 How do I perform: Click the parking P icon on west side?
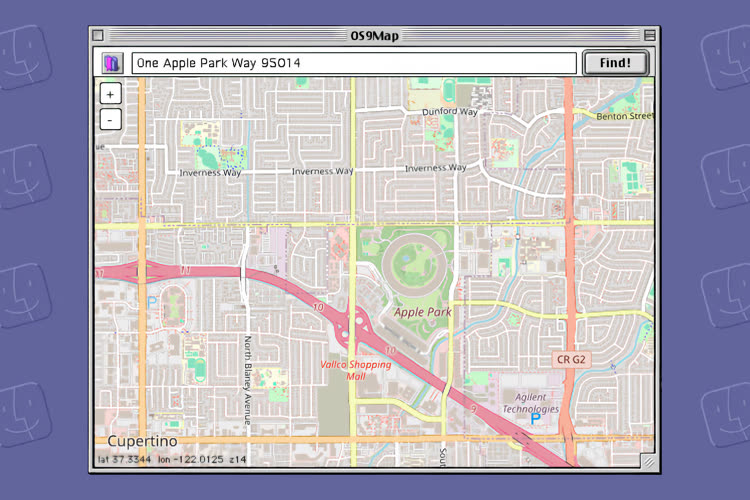click(152, 302)
